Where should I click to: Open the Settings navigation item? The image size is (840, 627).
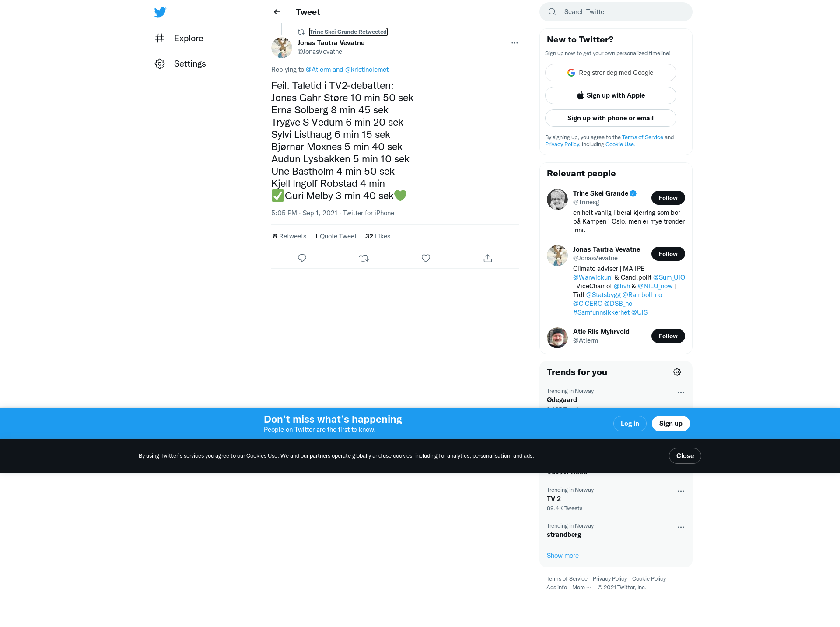[180, 63]
